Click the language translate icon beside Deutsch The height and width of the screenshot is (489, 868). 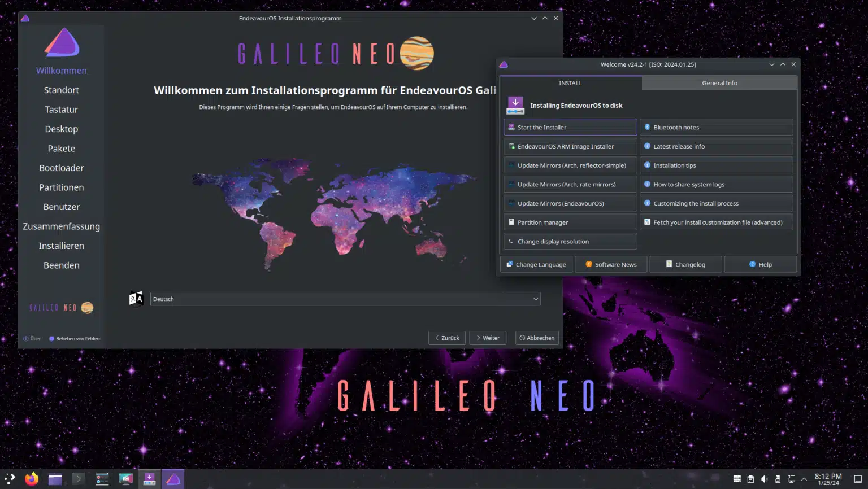(x=136, y=299)
